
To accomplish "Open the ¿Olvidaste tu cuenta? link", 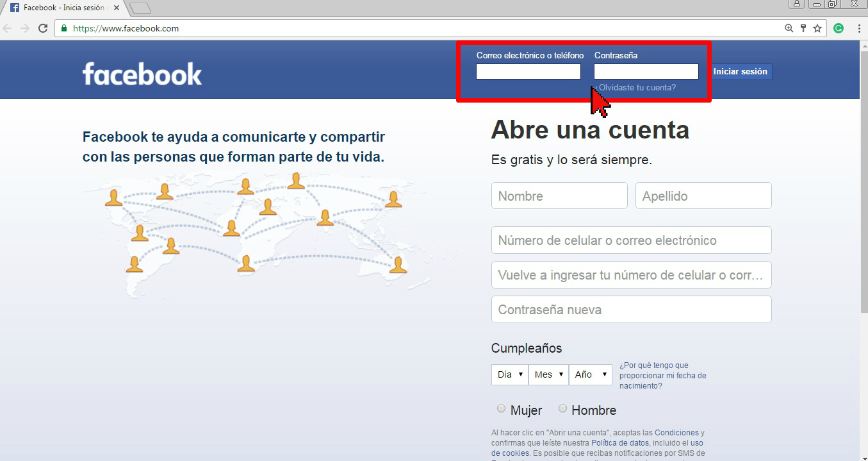I will (635, 87).
